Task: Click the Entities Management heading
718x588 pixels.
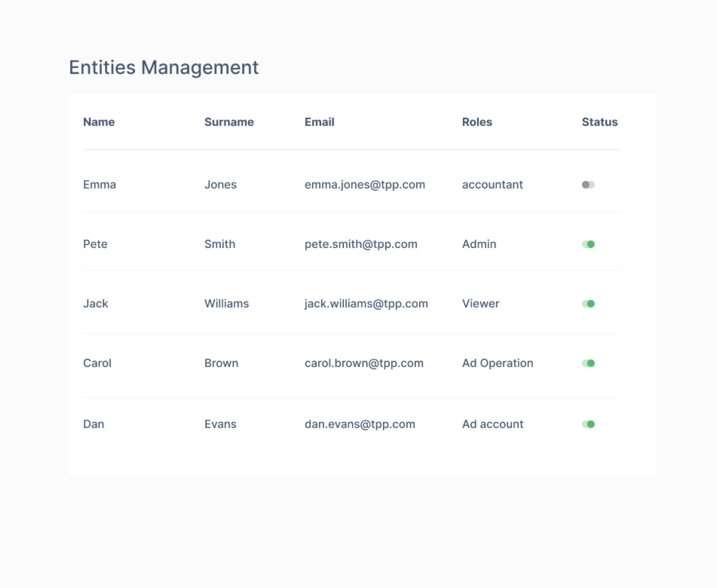Action: [164, 68]
